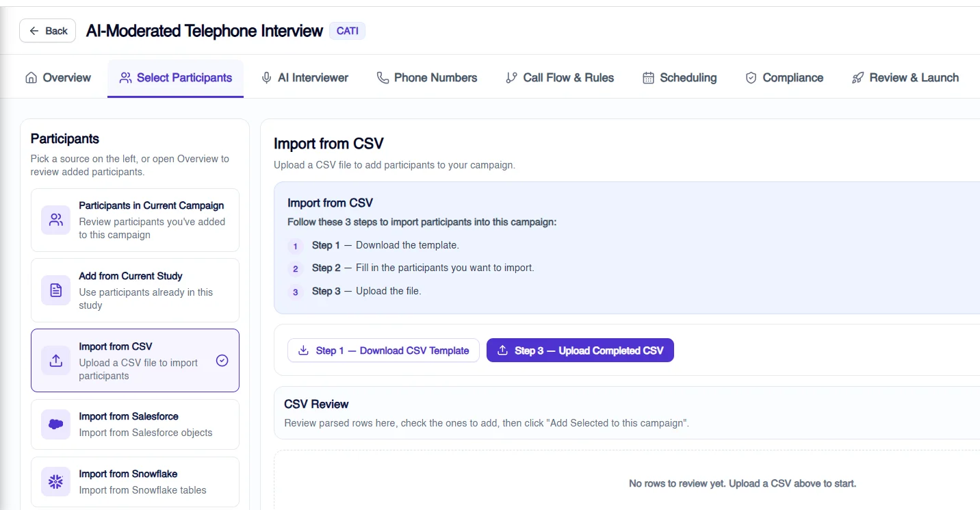Viewport: 980px width, 510px height.
Task: Click Step 3 — Upload Completed CSV
Action: (580, 350)
